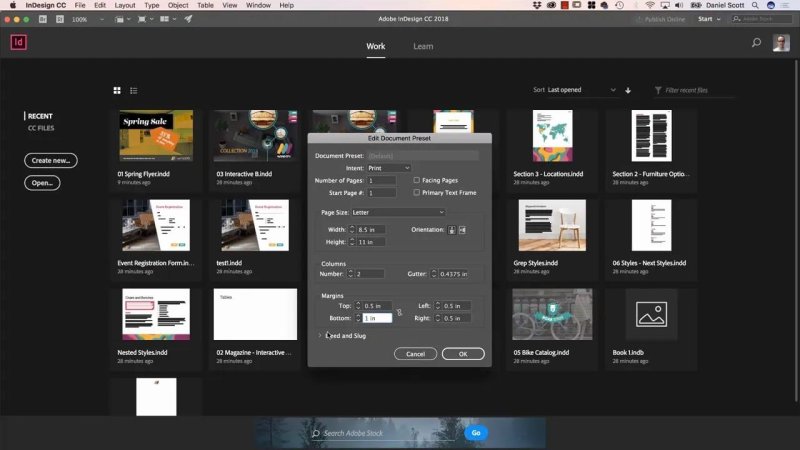Open the Grep Styles.indd thumbnail

(x=553, y=225)
